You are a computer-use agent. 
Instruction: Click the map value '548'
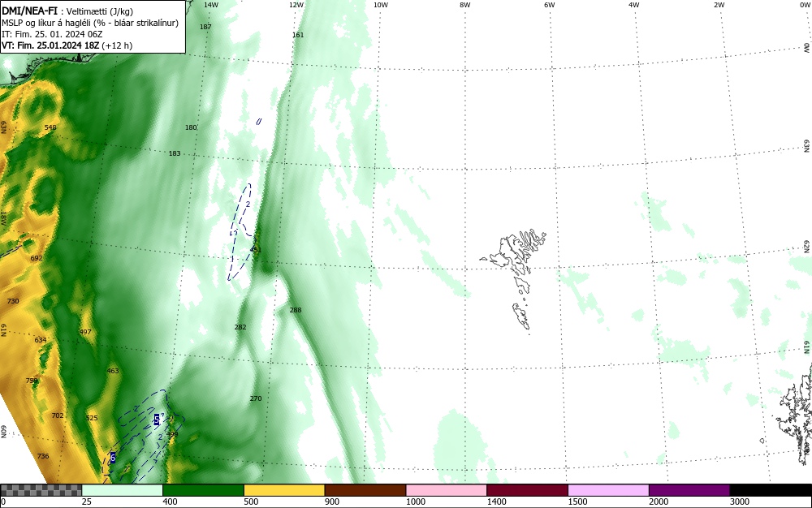click(x=50, y=127)
